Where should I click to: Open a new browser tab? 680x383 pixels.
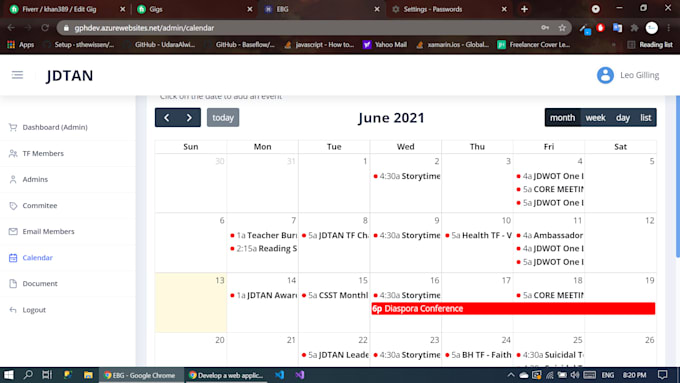tap(524, 9)
